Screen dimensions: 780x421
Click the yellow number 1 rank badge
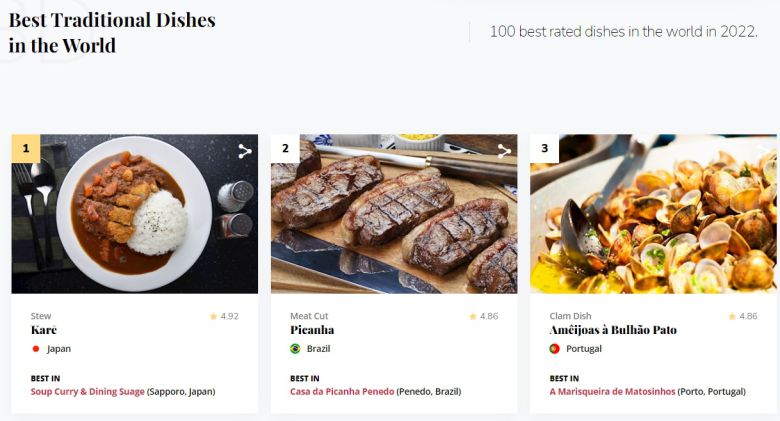pos(25,149)
